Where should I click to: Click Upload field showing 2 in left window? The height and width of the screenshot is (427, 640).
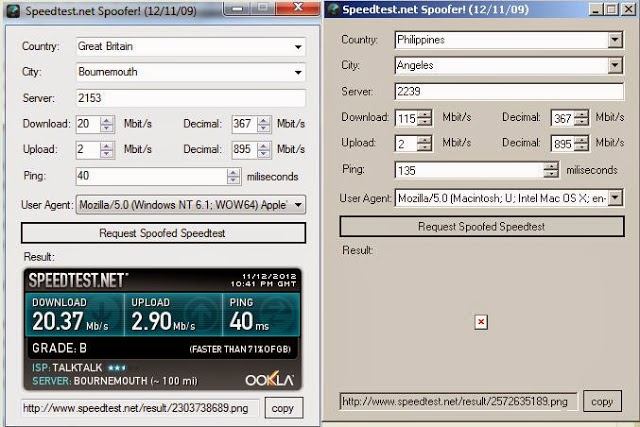(x=88, y=149)
